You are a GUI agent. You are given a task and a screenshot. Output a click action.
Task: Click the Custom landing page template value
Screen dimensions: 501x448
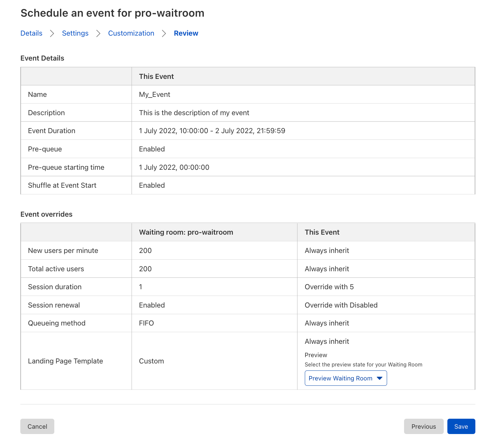[152, 361]
